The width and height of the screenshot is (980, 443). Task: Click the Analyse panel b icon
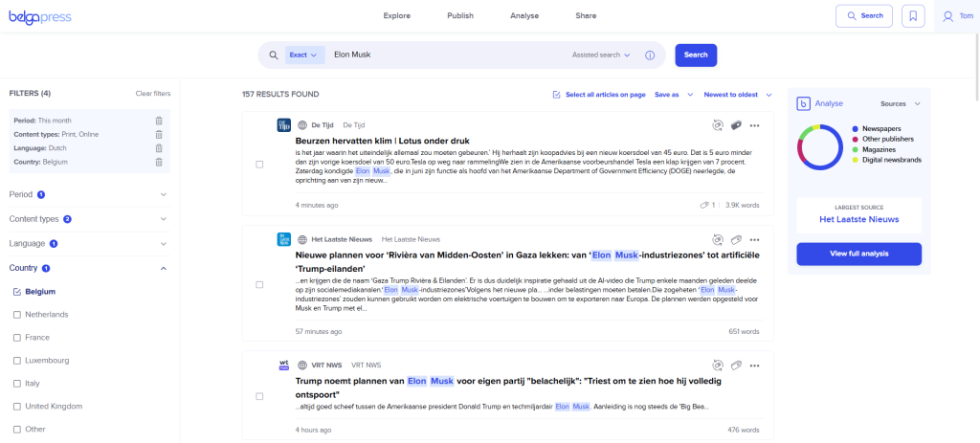click(x=803, y=103)
